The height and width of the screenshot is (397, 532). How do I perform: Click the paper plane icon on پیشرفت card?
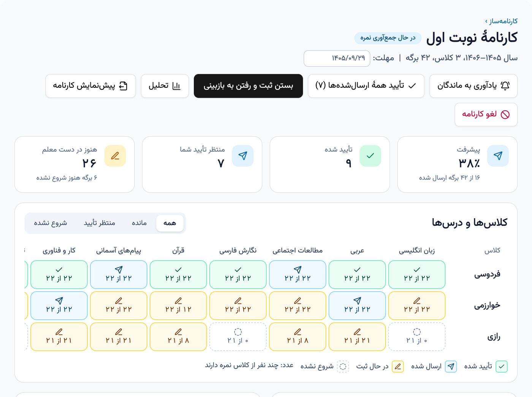(498, 156)
